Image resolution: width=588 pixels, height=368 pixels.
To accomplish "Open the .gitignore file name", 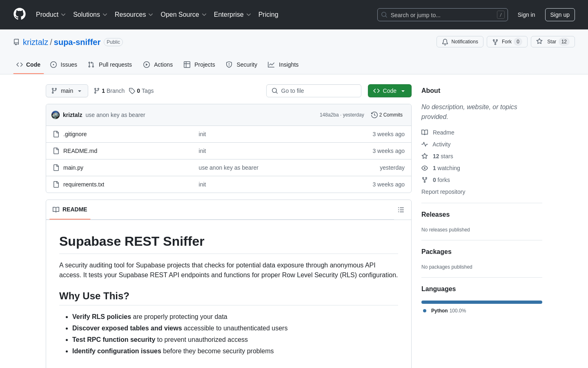I will [x=75, y=134].
